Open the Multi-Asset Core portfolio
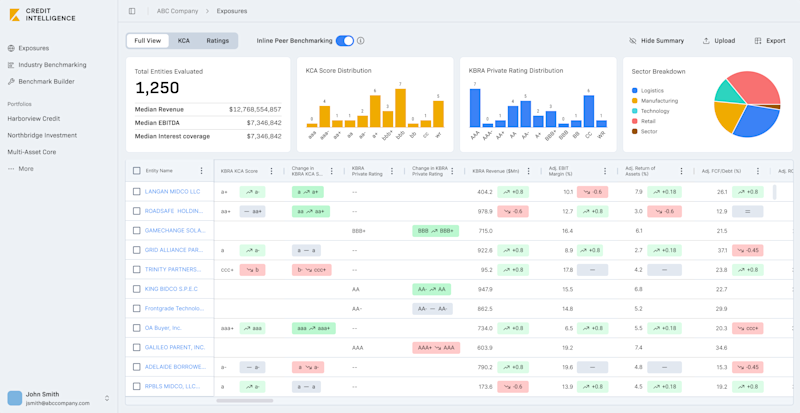Image resolution: width=800 pixels, height=413 pixels. 32,152
